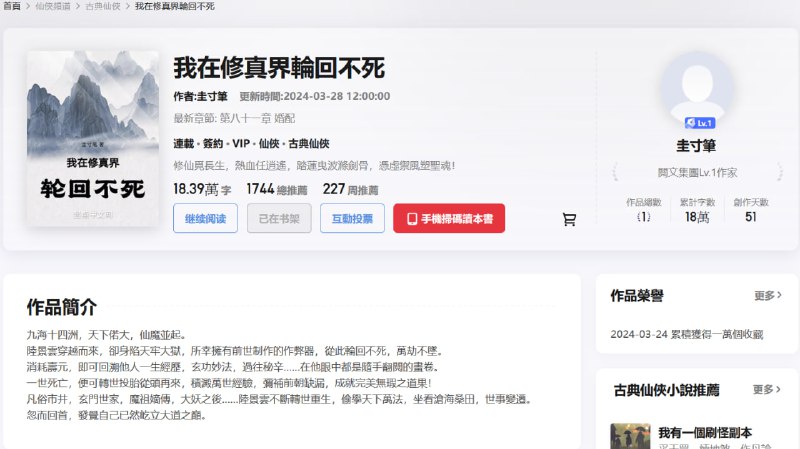Click the 作品榮譽 heading
This screenshot has width=800, height=449.
(x=637, y=295)
